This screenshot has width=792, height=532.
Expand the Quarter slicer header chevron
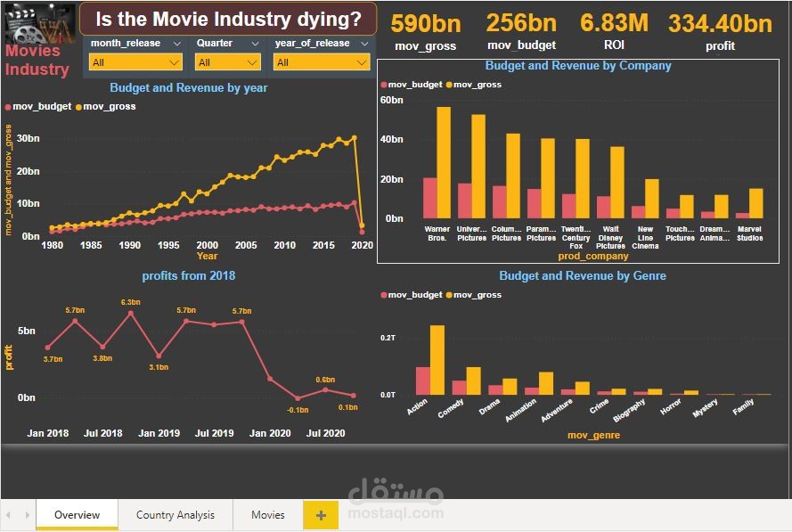point(255,44)
